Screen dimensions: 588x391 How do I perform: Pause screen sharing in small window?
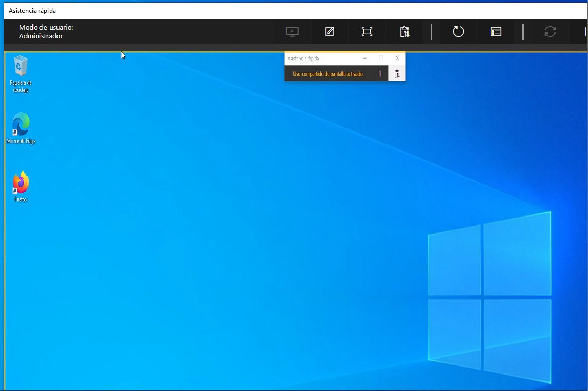pos(380,74)
